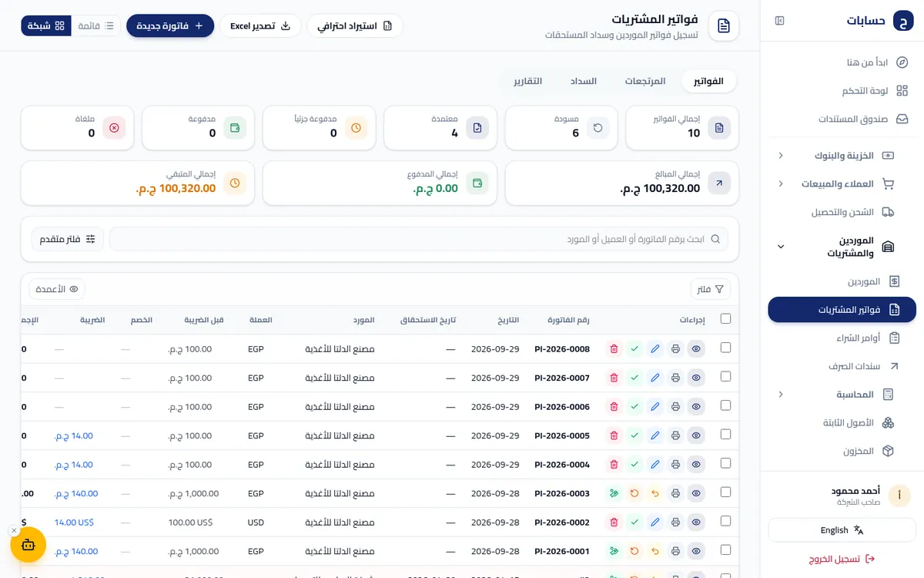This screenshot has width=924, height=578.
Task: Check the box for invoice PI-2026-0002
Action: tap(725, 522)
